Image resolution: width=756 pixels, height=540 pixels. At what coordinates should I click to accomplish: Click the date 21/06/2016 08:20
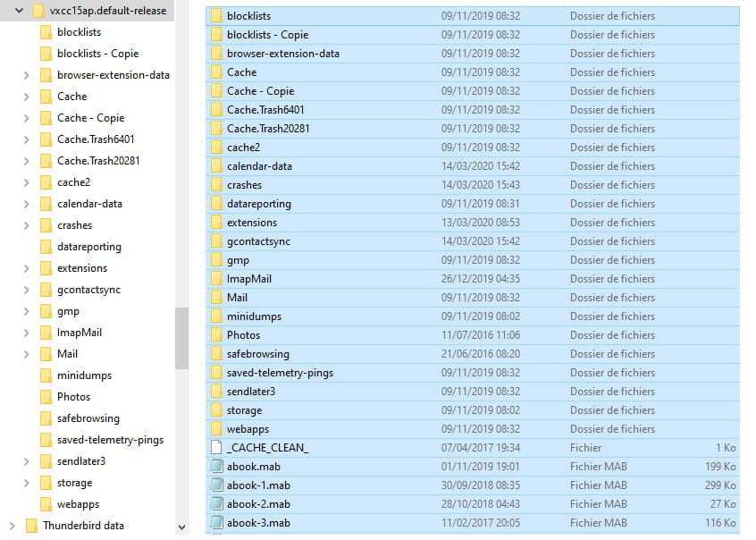click(x=481, y=354)
